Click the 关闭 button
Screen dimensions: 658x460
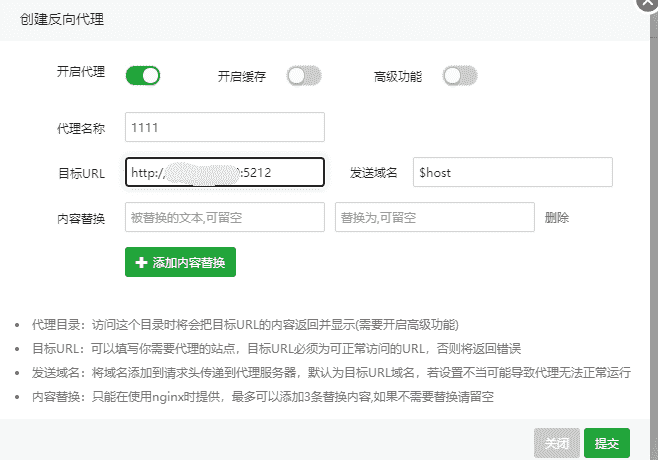click(x=557, y=443)
